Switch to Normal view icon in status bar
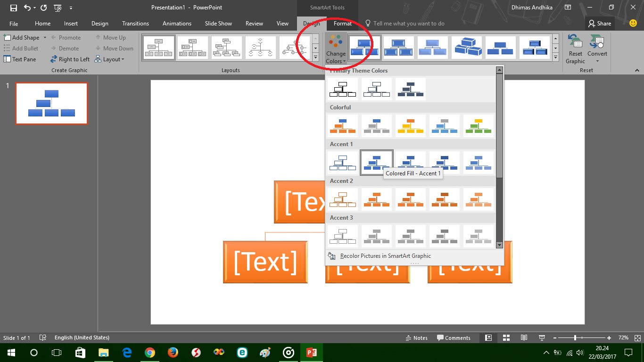The width and height of the screenshot is (644, 362). pos(488,337)
